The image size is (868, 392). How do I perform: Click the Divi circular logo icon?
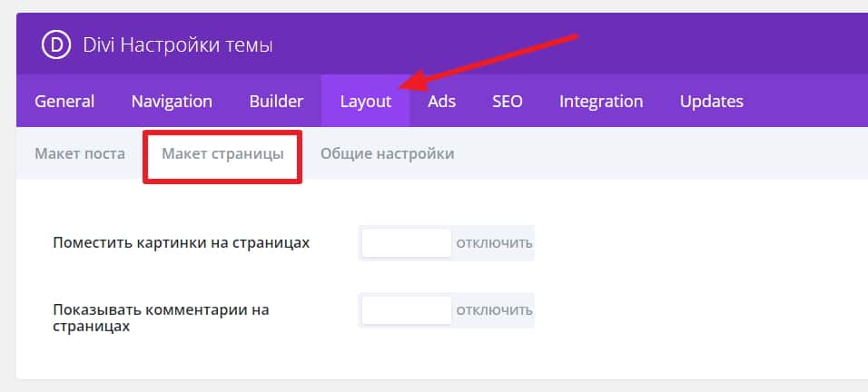(56, 44)
